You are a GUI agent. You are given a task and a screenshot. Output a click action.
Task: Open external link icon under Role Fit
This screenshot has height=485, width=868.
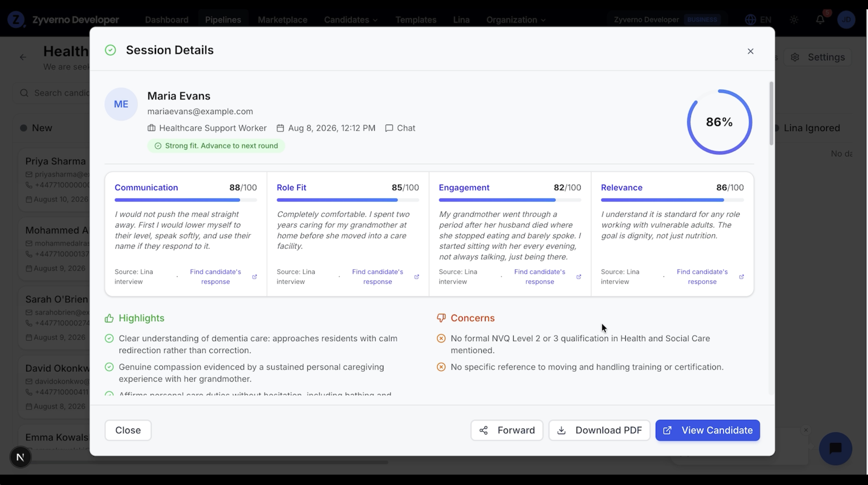(417, 276)
